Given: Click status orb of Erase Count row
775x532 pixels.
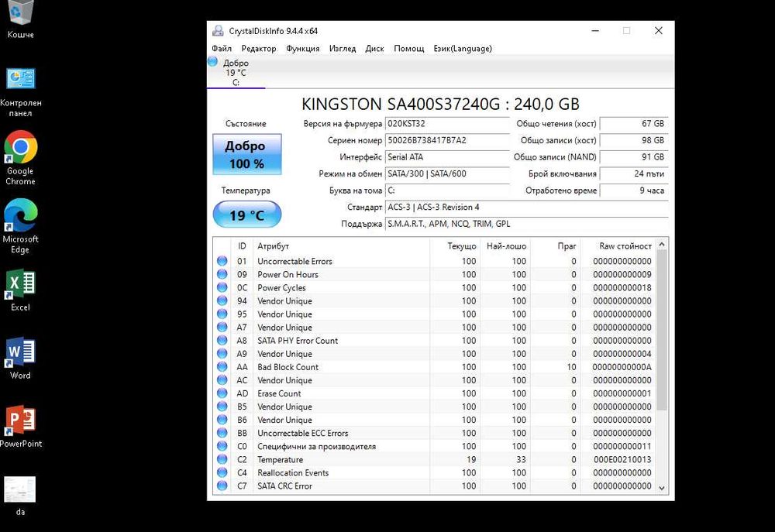Looking at the screenshot, I should [222, 393].
